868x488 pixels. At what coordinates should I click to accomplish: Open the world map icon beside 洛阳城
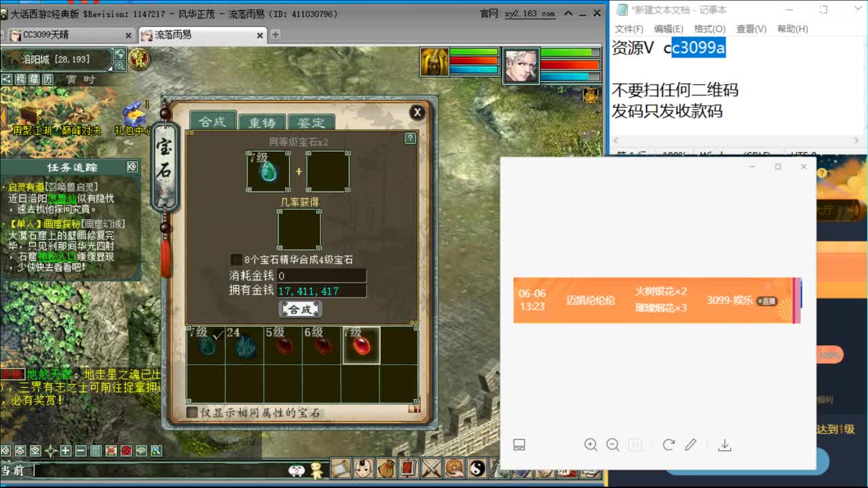[x=120, y=54]
